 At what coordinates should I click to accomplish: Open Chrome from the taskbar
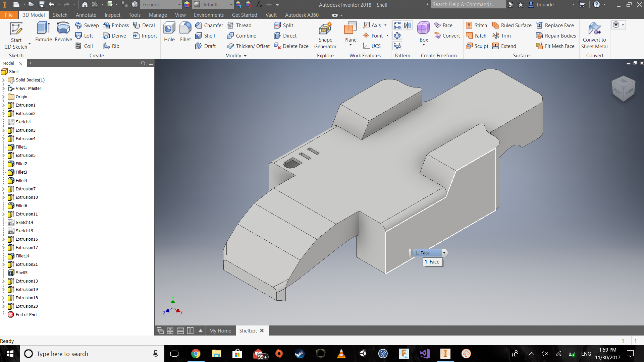(x=196, y=354)
